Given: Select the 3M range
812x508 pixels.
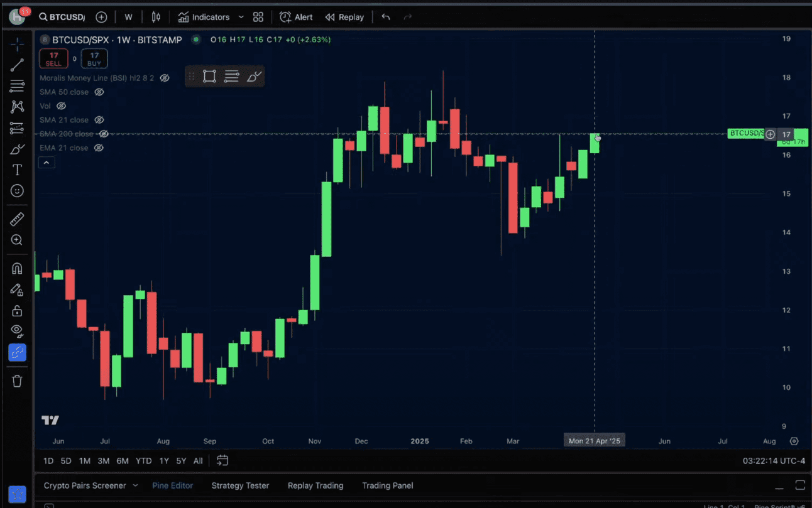Looking at the screenshot, I should point(104,461).
